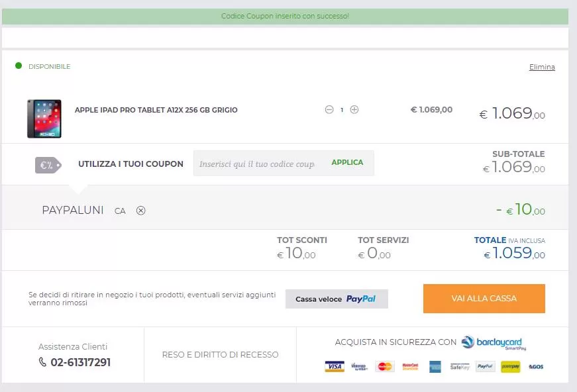Click the SUB-TOTALE amount
The height and width of the screenshot is (392, 577).
513,167
